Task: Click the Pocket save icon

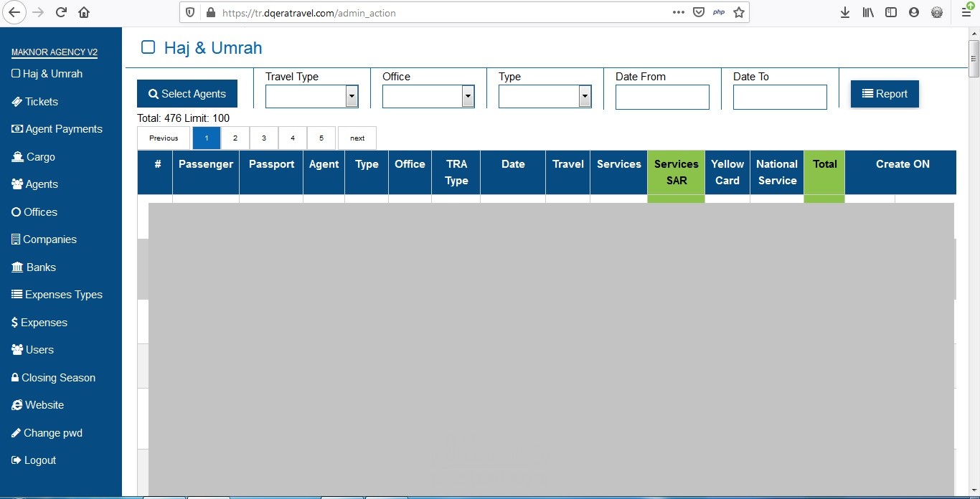Action: click(698, 12)
